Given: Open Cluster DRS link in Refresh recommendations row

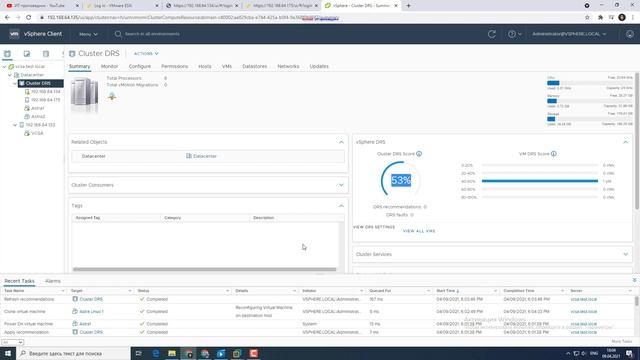Looking at the screenshot, I should (x=91, y=299).
